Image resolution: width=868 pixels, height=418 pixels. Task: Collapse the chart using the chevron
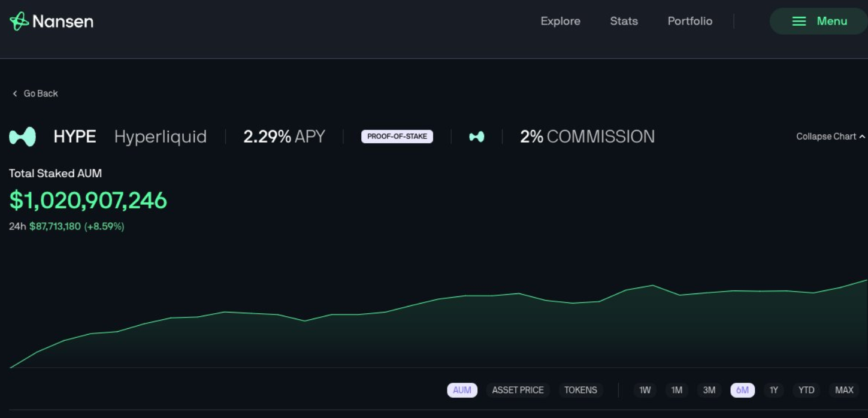(862, 137)
